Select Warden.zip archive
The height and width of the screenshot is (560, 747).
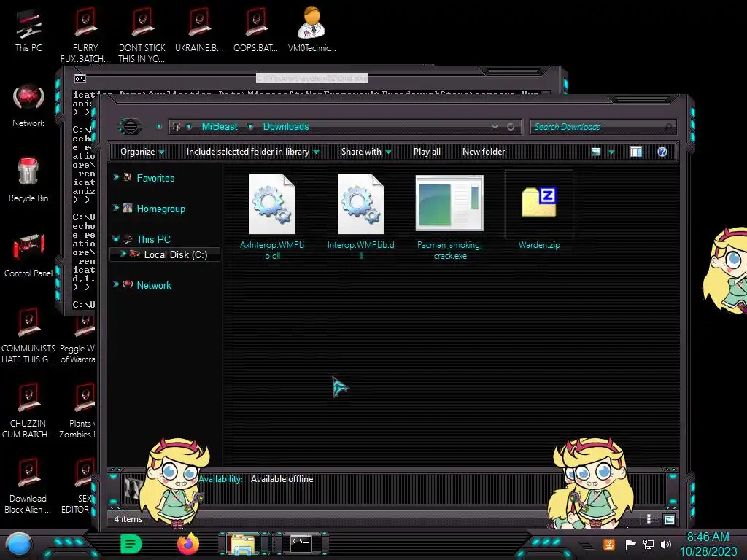coord(539,211)
